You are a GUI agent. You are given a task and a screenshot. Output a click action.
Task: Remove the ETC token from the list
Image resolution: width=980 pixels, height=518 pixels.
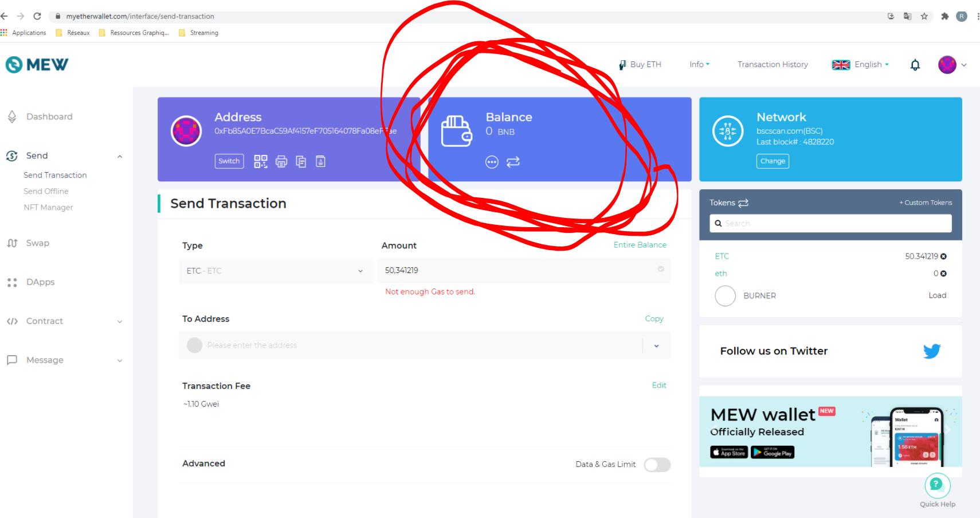coord(943,256)
